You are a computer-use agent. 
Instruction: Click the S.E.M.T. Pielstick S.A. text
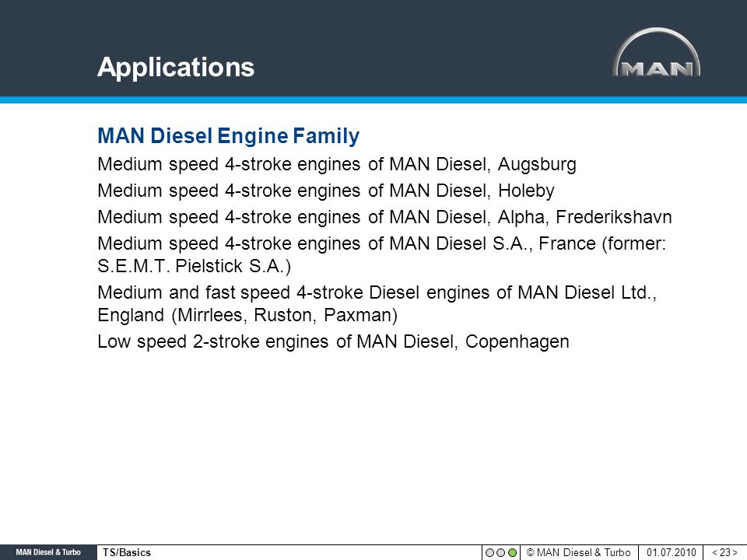pos(194,266)
